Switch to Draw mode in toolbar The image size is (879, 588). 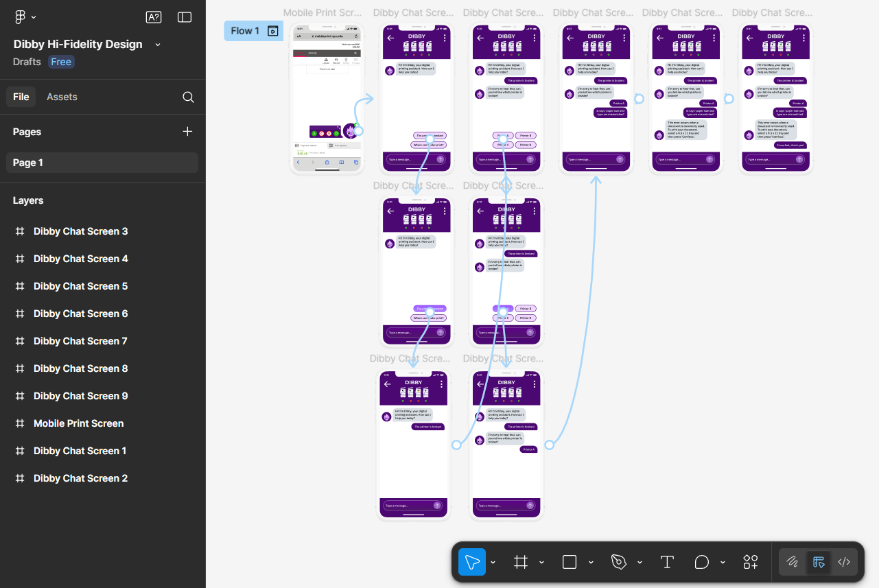click(x=793, y=563)
